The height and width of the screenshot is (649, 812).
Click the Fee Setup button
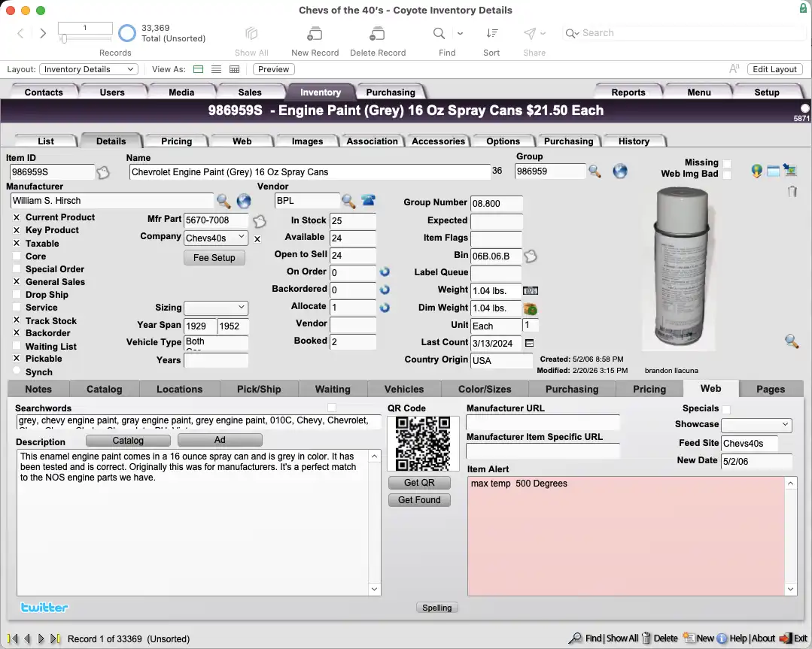(x=214, y=258)
